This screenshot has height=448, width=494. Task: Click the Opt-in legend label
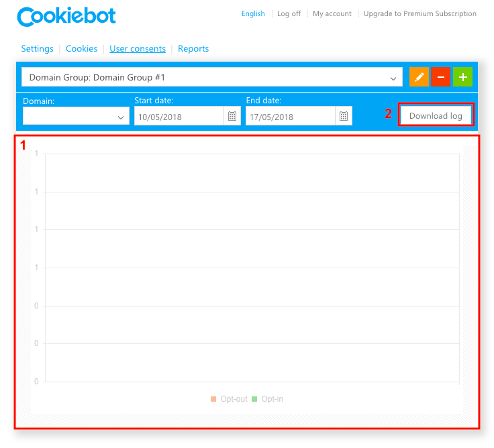(273, 399)
